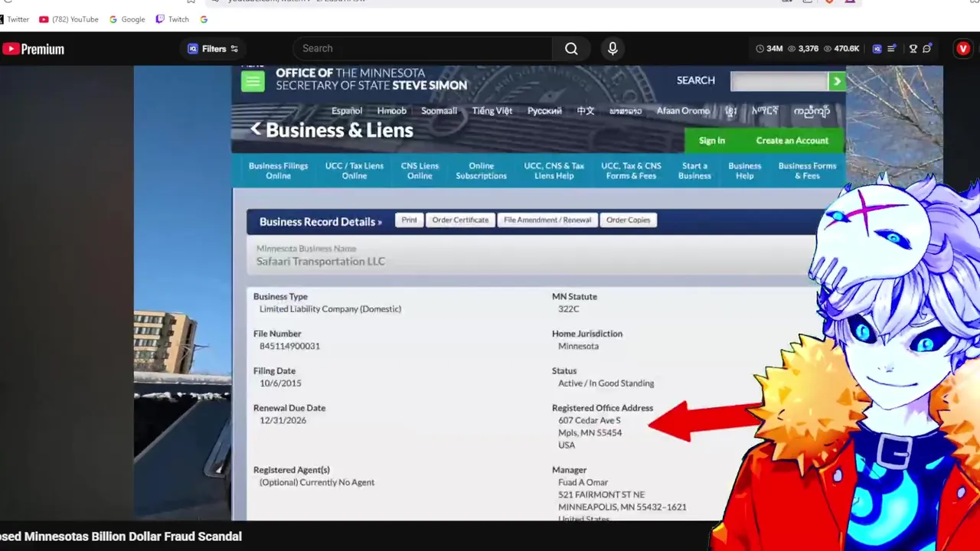This screenshot has width=980, height=551.
Task: Focus the YouTube Search field
Action: pos(423,48)
